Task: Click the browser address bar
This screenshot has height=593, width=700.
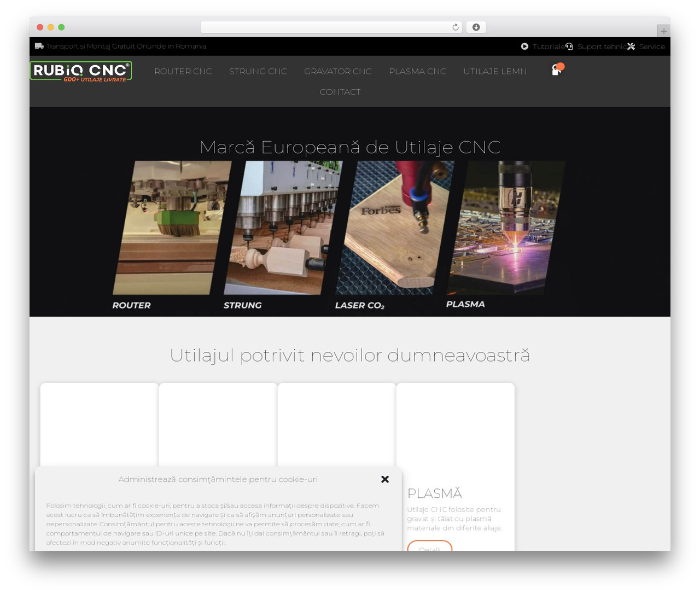Action: click(x=331, y=27)
